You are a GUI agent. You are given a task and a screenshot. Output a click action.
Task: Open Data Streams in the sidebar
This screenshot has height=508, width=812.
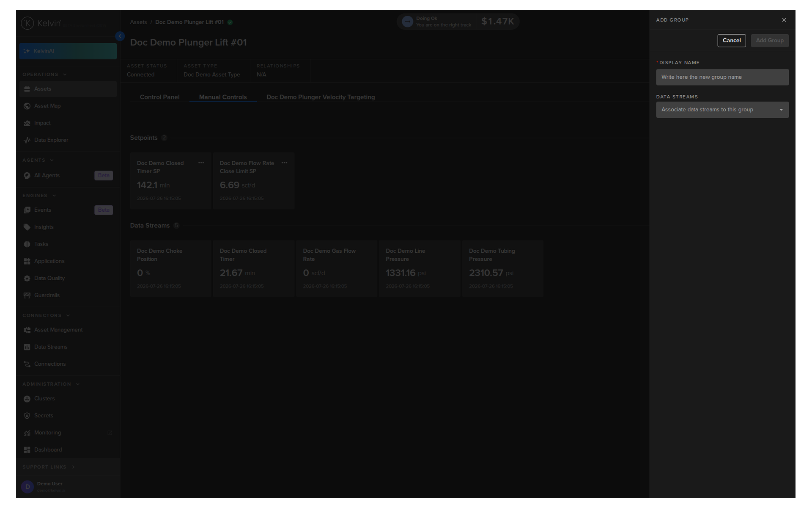click(x=68, y=347)
